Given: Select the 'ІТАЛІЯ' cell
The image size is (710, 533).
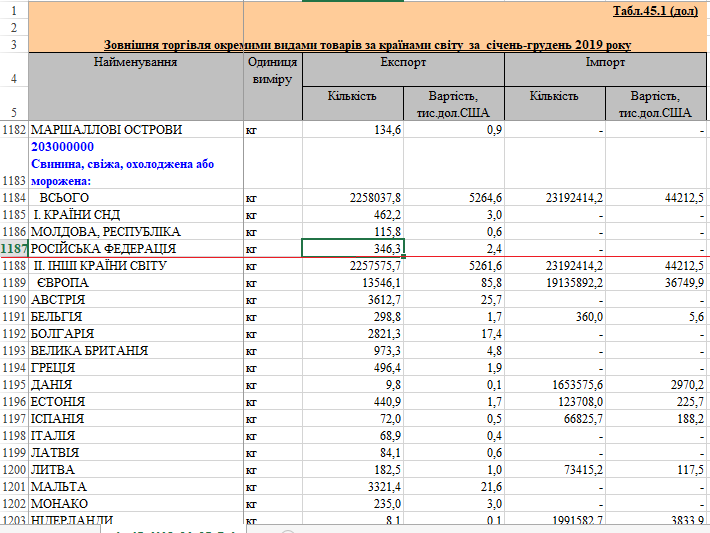Looking at the screenshot, I should click(136, 436).
